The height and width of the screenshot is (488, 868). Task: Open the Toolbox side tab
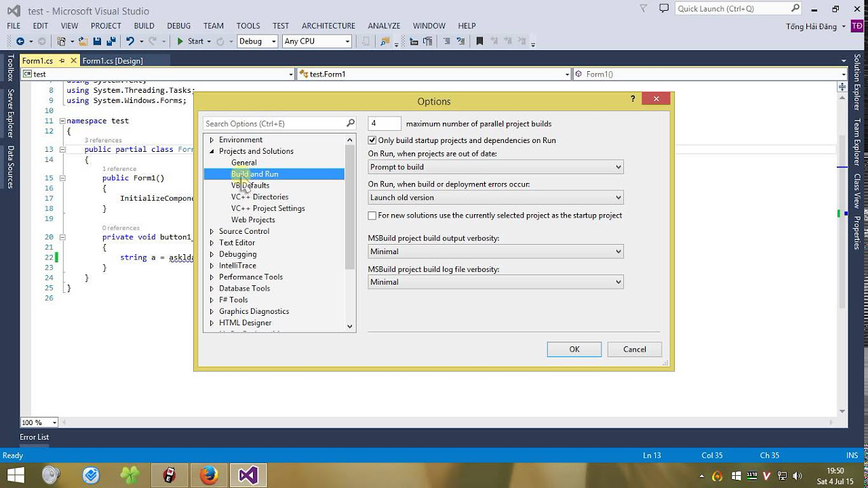click(x=10, y=68)
